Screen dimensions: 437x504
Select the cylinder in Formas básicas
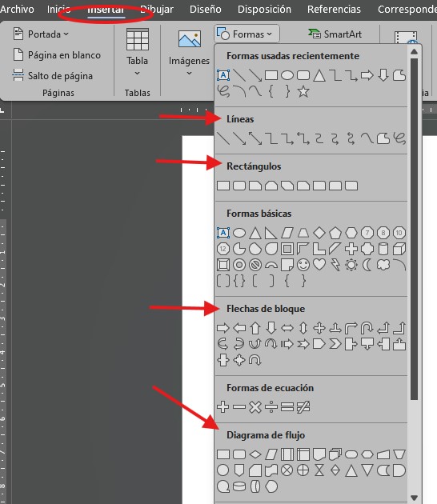point(383,249)
